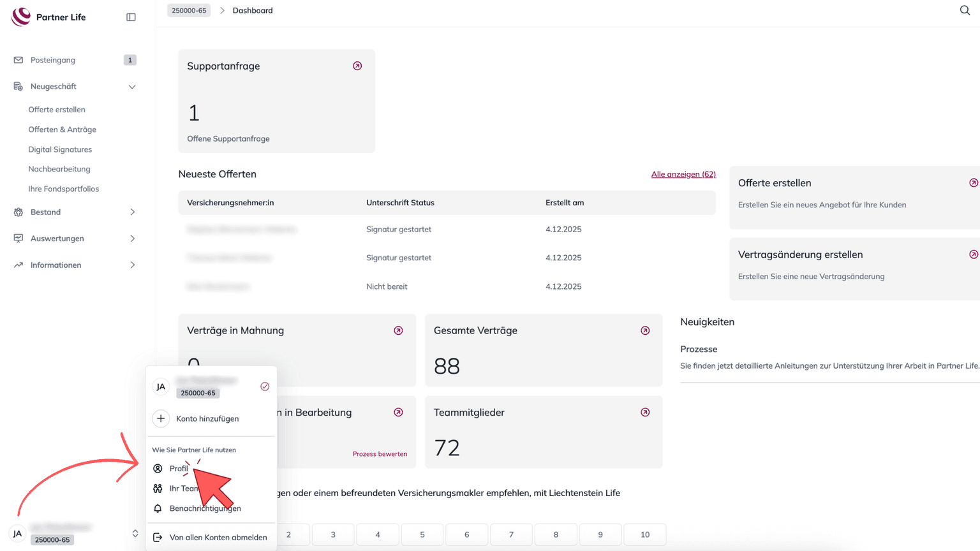This screenshot has height=551, width=980.
Task: Open Profil from the account menu
Action: click(x=179, y=469)
